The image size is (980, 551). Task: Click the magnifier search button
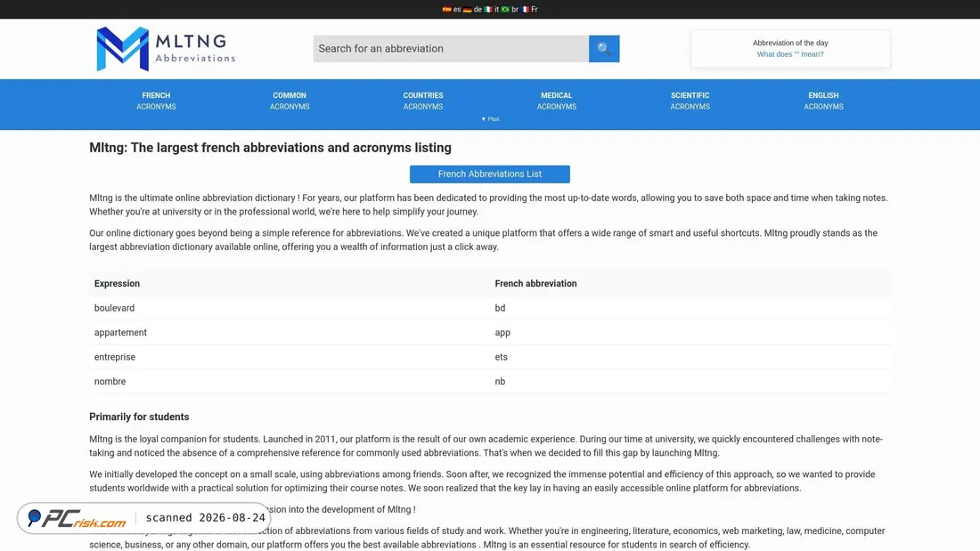pos(604,49)
